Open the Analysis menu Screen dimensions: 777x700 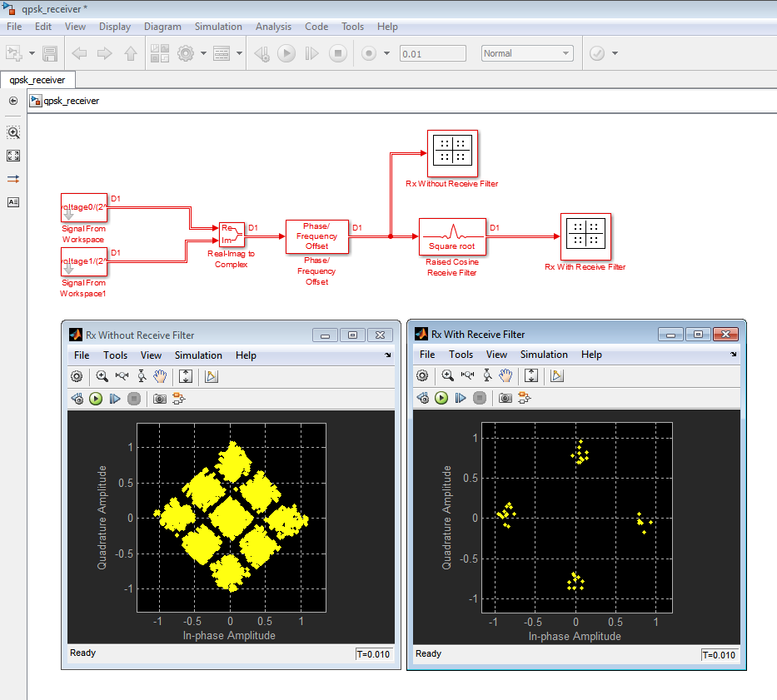273,27
